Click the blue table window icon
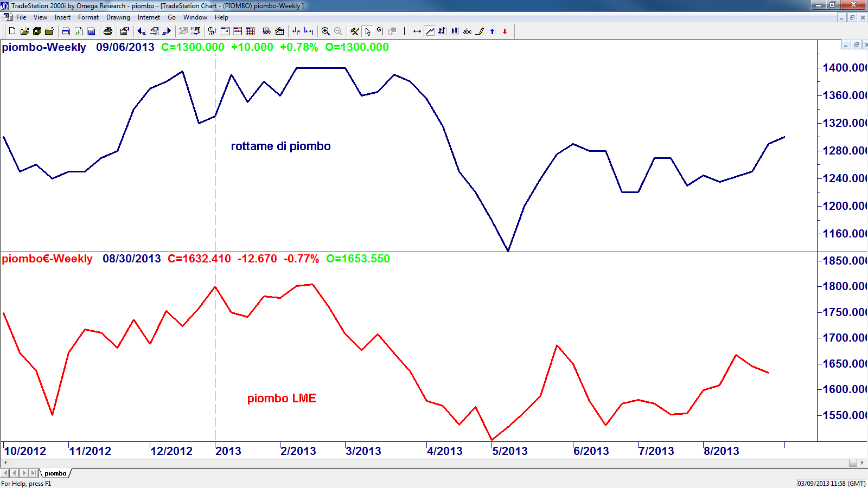 pos(91,31)
